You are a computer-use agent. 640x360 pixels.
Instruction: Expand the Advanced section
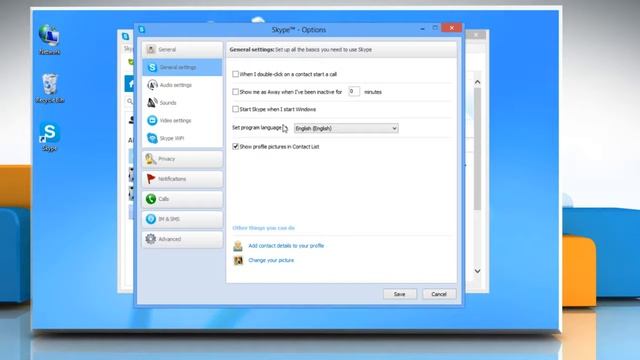182,239
